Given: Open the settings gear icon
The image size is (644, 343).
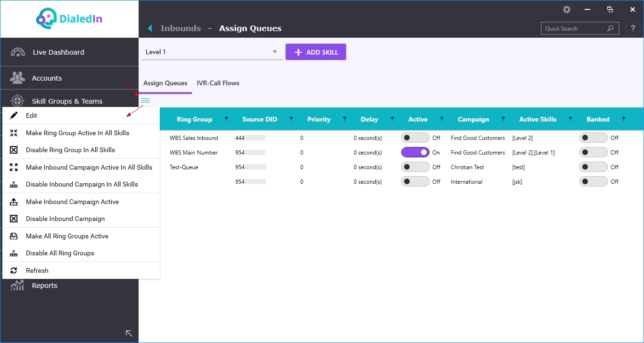Looking at the screenshot, I should pyautogui.click(x=567, y=9).
